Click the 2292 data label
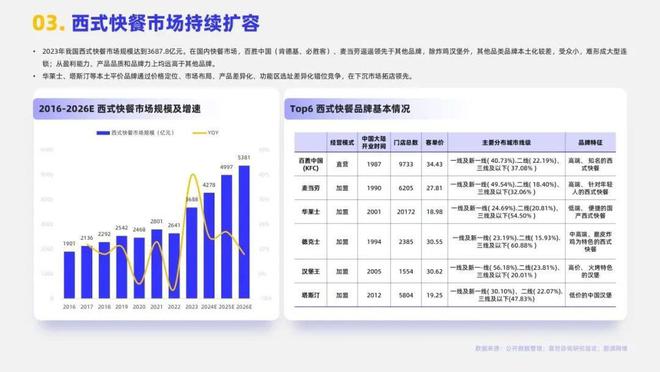Viewport: 660px width, 372px height. pos(104,234)
